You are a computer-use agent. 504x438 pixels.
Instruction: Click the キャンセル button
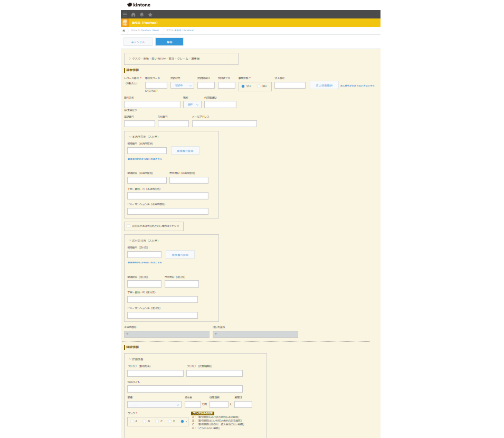pyautogui.click(x=138, y=42)
